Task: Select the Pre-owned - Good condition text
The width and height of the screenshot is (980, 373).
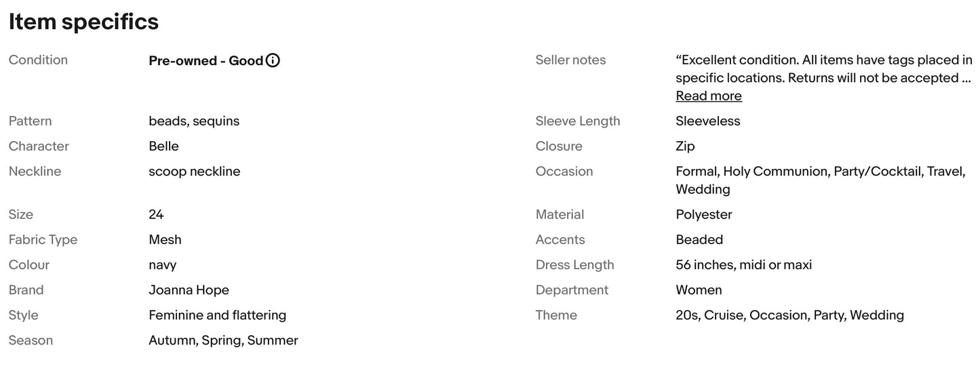Action: coord(205,60)
